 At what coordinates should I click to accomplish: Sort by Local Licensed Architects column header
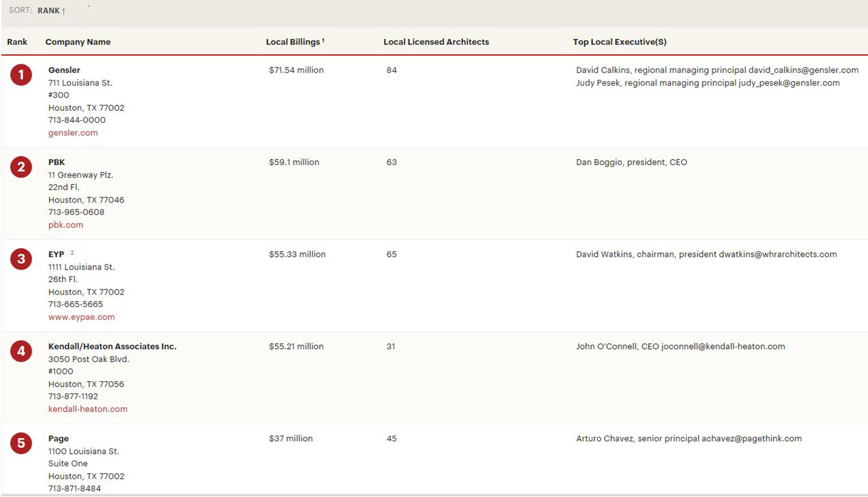tap(436, 42)
